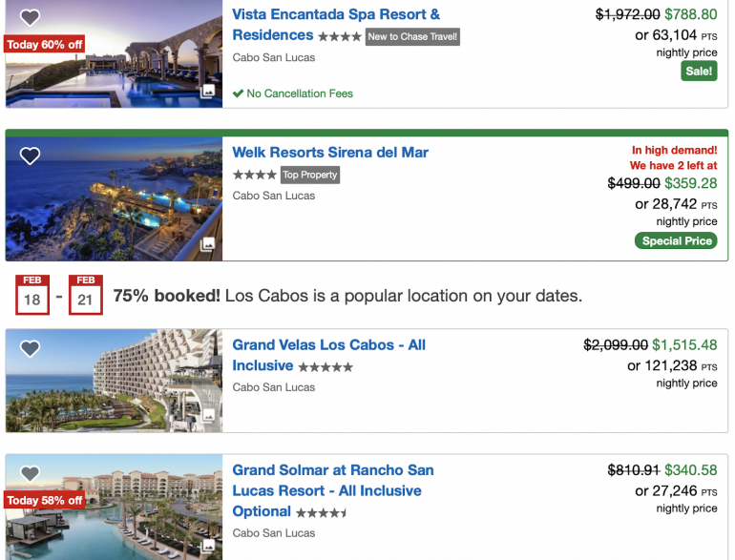The height and width of the screenshot is (560, 735).
Task: Click the Grand Velas hotel thumbnail image
Action: [x=115, y=382]
